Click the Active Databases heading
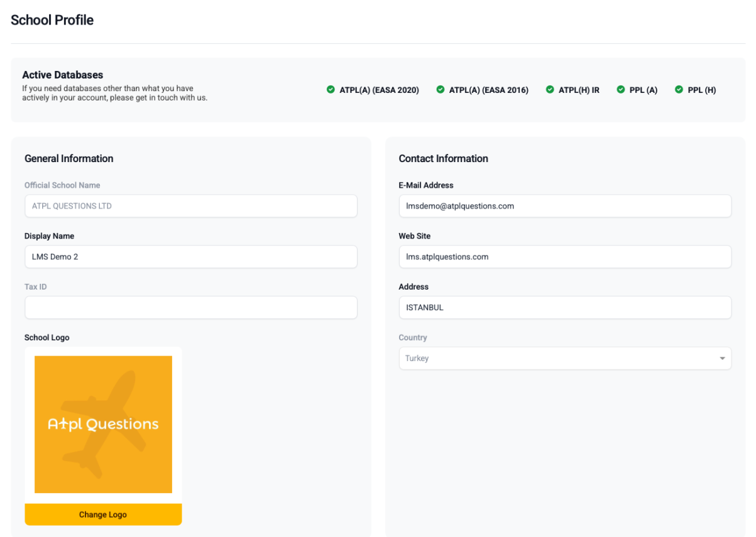 pyautogui.click(x=62, y=75)
